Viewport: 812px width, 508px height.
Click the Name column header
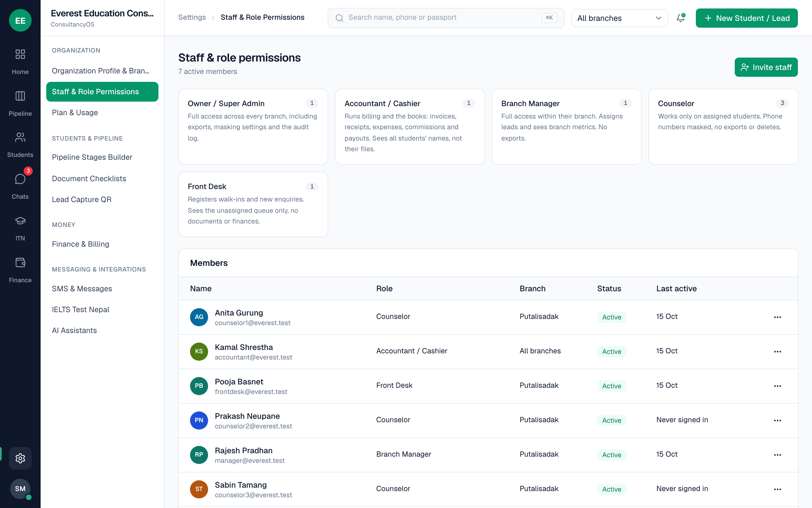tap(201, 288)
